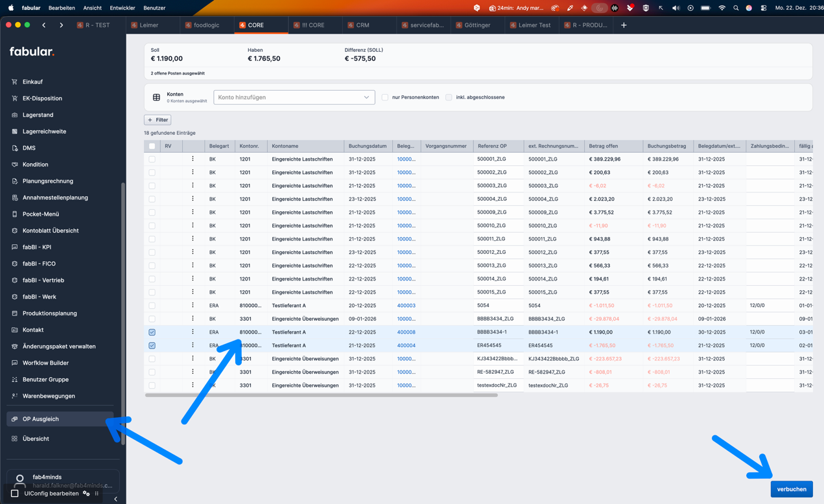Collapse sidebar with bottom chevron icon
Viewport: 824px width, 504px height.
tap(115, 499)
